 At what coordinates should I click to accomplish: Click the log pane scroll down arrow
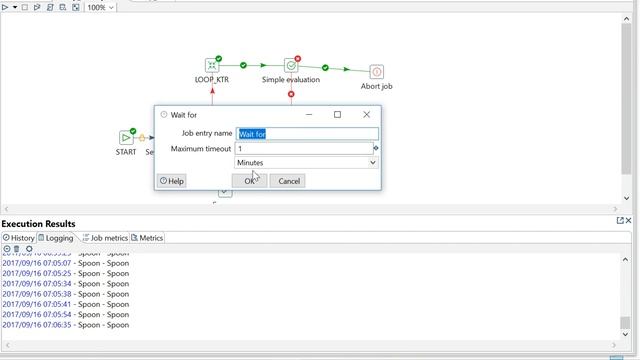(x=625, y=334)
